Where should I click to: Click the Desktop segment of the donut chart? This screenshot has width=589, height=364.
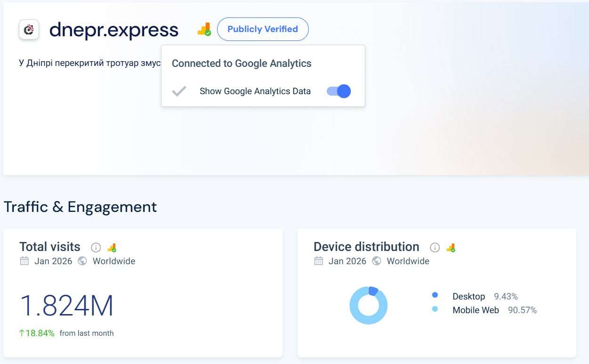(x=373, y=291)
